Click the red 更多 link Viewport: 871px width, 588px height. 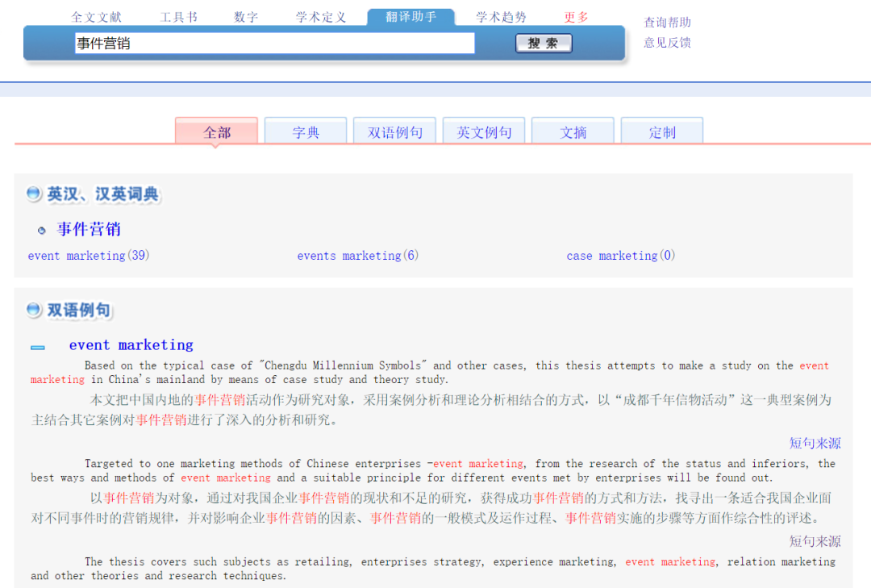576,17
